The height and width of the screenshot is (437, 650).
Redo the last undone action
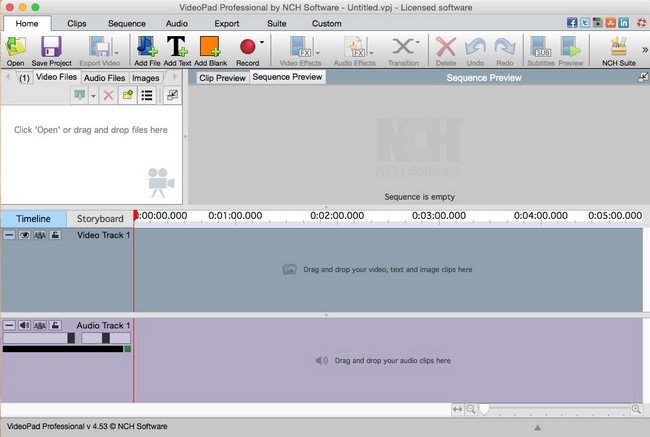pyautogui.click(x=504, y=51)
